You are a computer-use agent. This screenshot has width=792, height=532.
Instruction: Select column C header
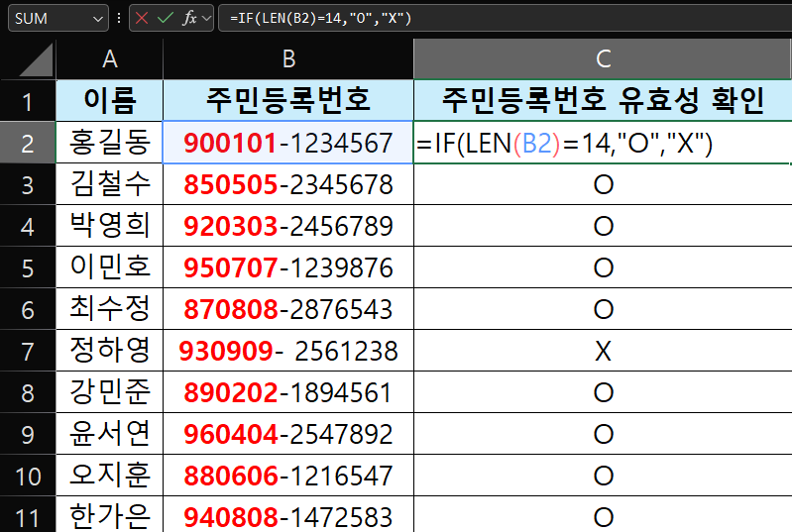(x=603, y=59)
